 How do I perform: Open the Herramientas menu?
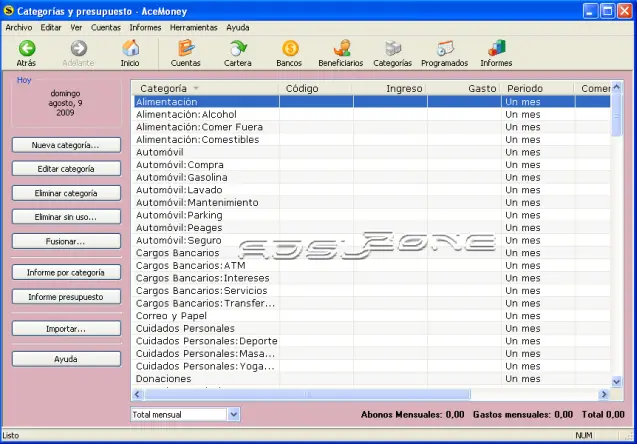pos(193,28)
